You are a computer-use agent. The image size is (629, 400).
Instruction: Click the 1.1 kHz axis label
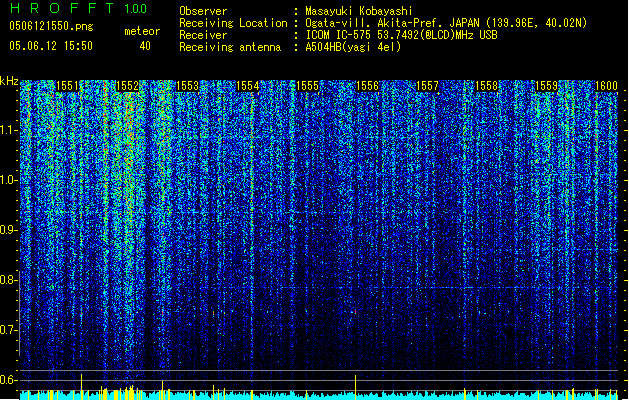click(9, 130)
